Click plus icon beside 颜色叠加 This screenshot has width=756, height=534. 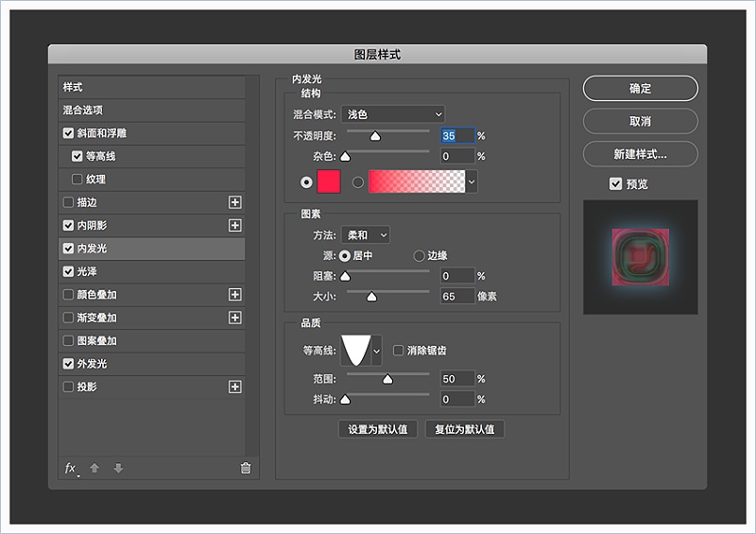pyautogui.click(x=235, y=295)
